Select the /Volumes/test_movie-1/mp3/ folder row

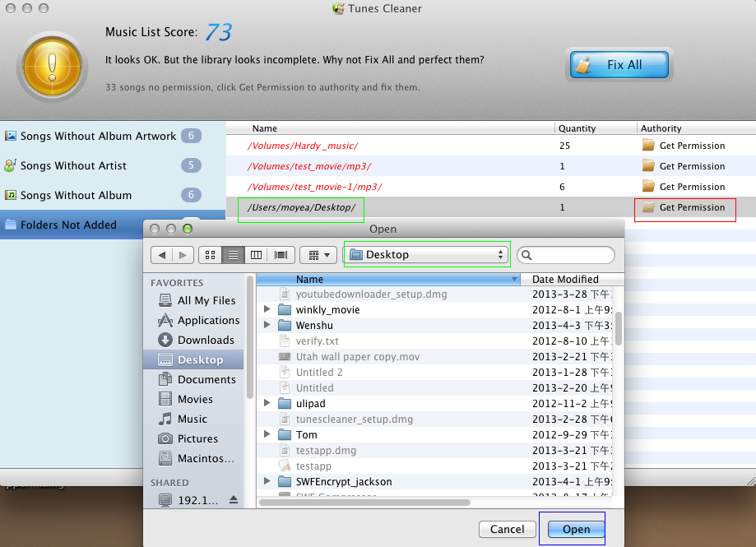click(491, 187)
